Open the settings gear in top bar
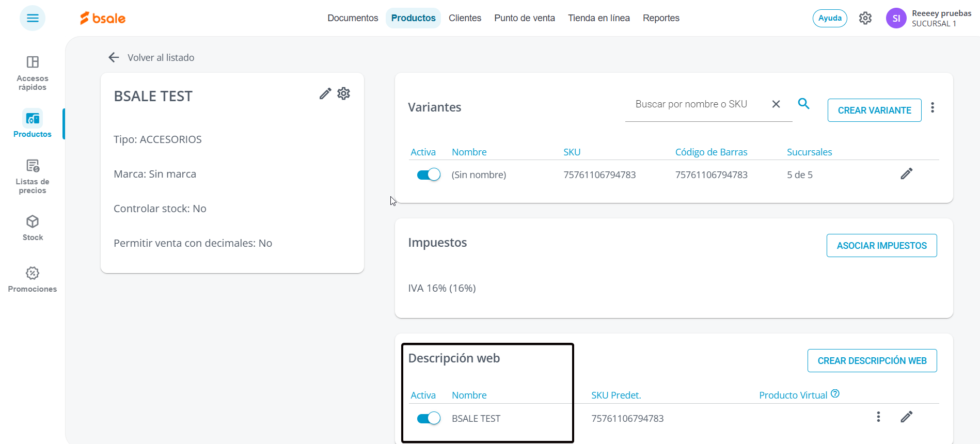The width and height of the screenshot is (980, 444). coord(865,18)
